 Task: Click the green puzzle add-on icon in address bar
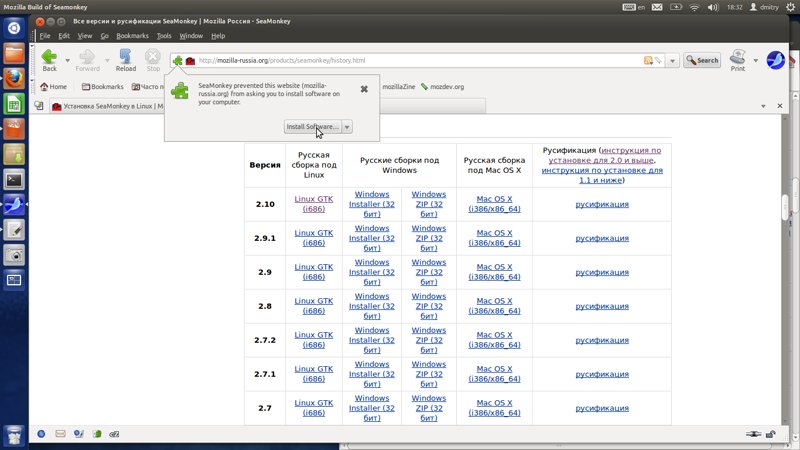pyautogui.click(x=178, y=61)
